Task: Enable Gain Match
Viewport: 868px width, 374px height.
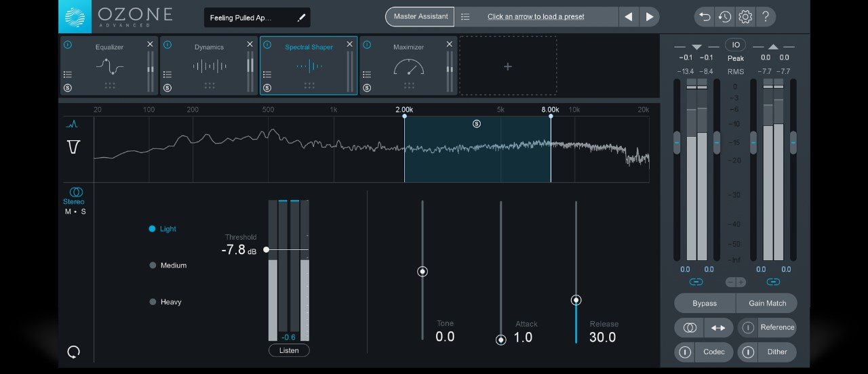Action: click(x=767, y=303)
